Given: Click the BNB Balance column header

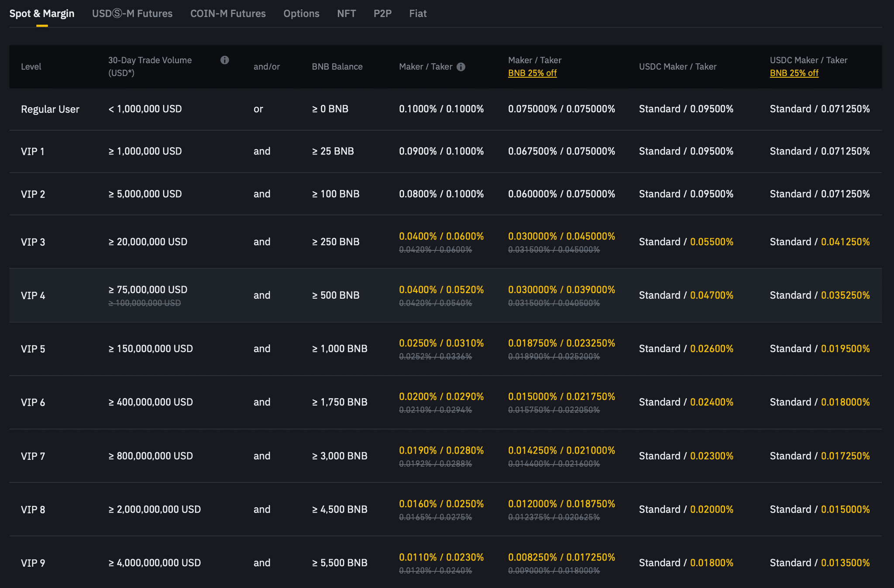Looking at the screenshot, I should click(336, 67).
